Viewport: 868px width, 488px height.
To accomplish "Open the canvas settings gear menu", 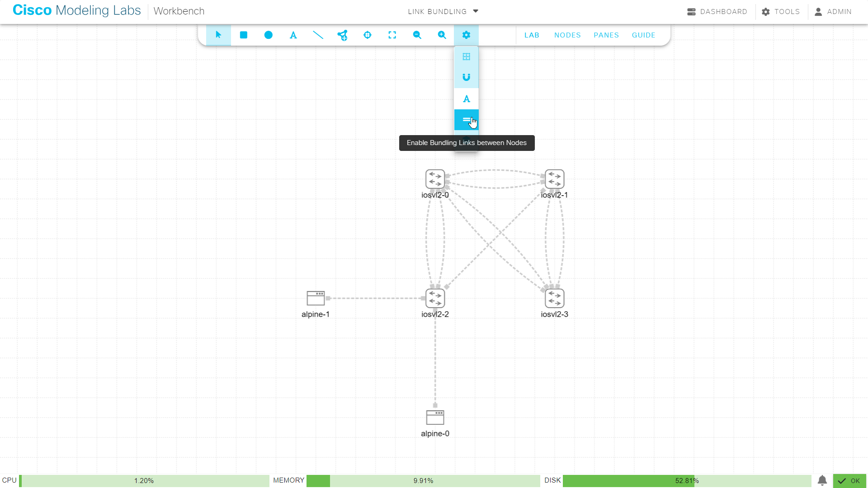I will 466,35.
